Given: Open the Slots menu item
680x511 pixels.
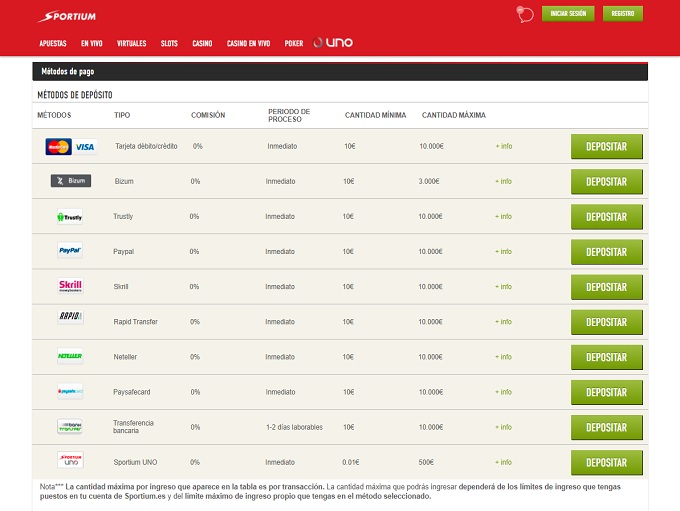Looking at the screenshot, I should [169, 44].
